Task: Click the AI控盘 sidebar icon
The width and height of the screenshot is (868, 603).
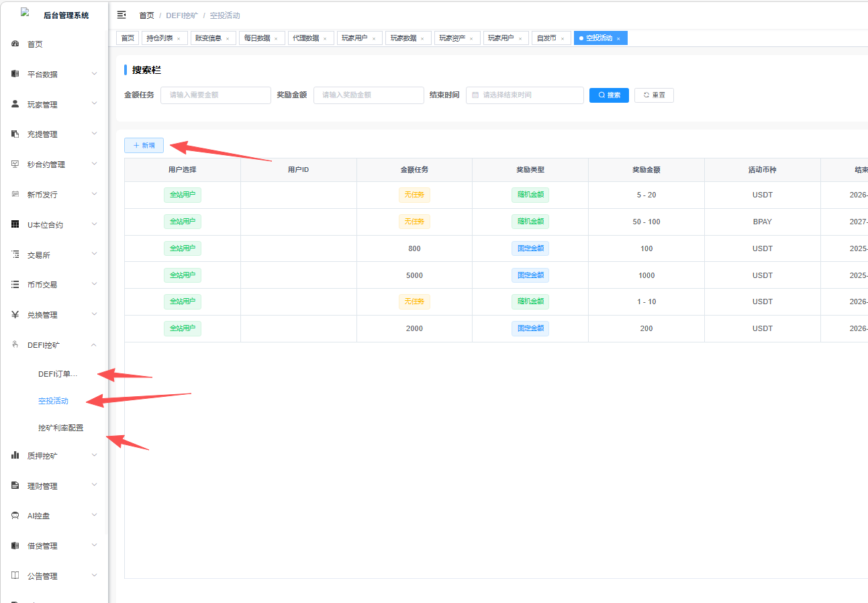Action: coord(15,516)
